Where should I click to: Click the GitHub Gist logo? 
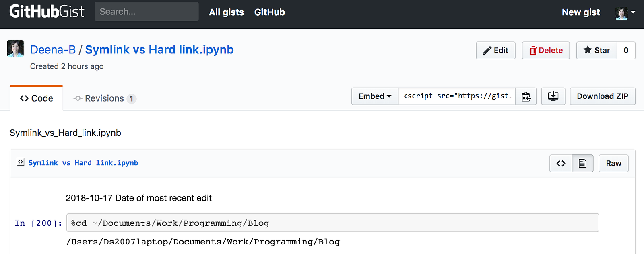47,12
